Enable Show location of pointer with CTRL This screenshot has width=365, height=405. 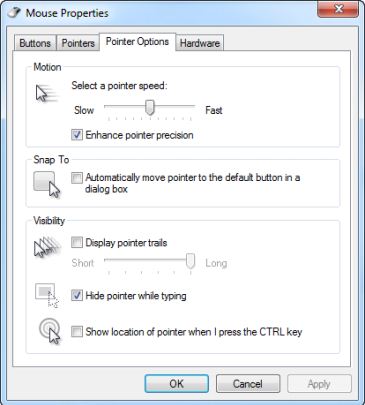pos(77,332)
